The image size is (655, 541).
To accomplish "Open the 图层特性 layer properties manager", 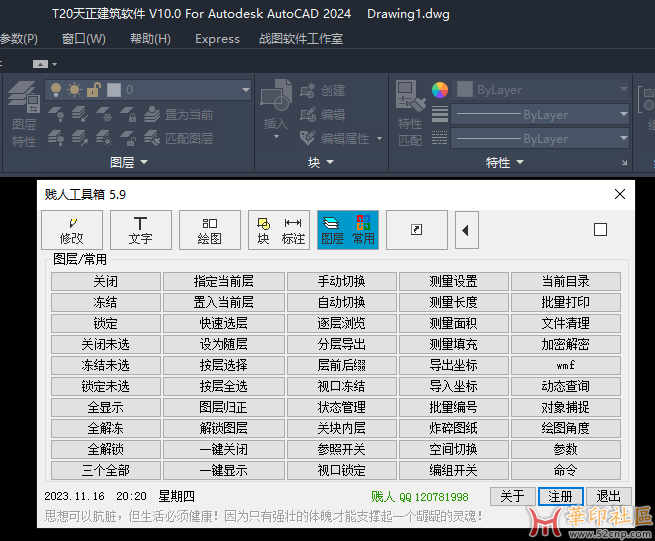I will click(24, 113).
